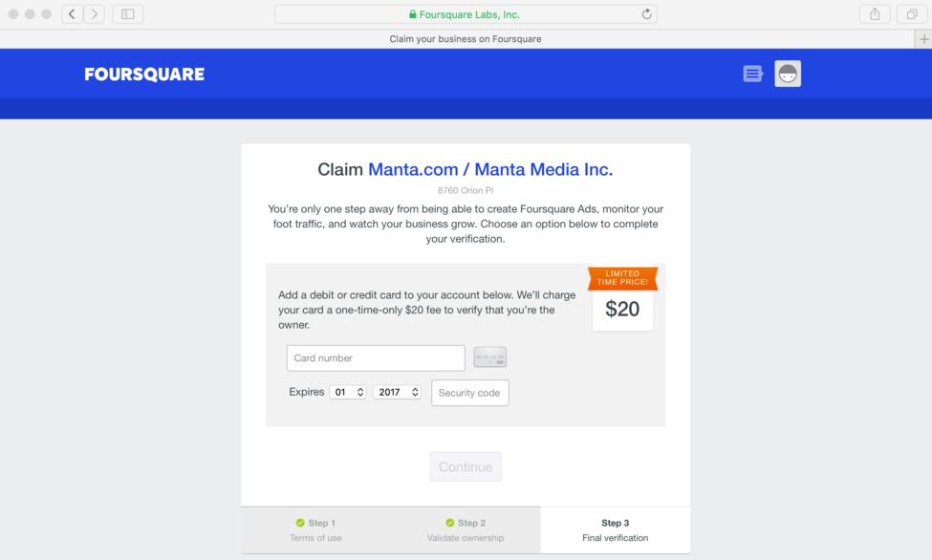Open the Manta.com / Manta Media Inc. link
This screenshot has width=932, height=560.
pyautogui.click(x=490, y=169)
